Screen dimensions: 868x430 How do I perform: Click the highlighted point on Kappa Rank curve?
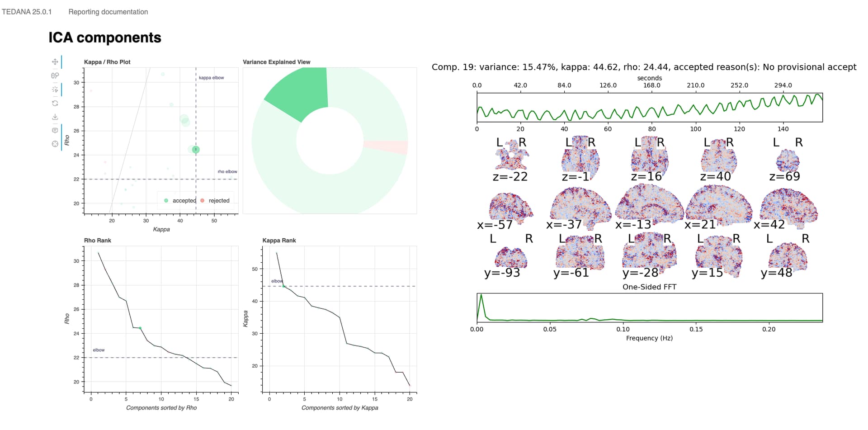point(283,286)
